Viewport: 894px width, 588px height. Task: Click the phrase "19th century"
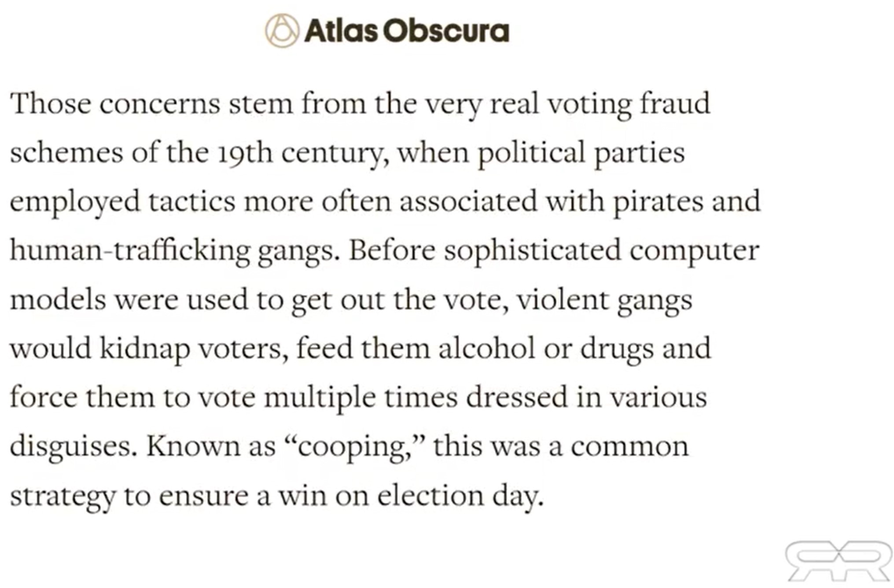pos(300,153)
